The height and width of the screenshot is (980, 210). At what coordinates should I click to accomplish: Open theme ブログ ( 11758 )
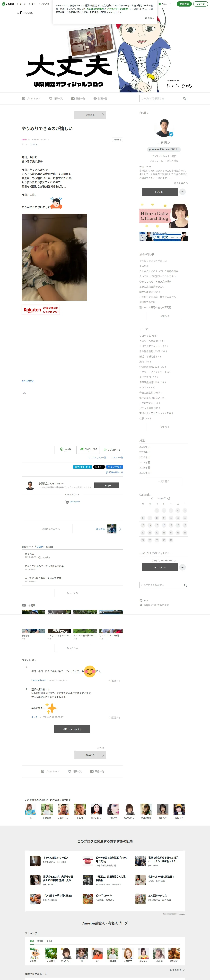coord(148,336)
